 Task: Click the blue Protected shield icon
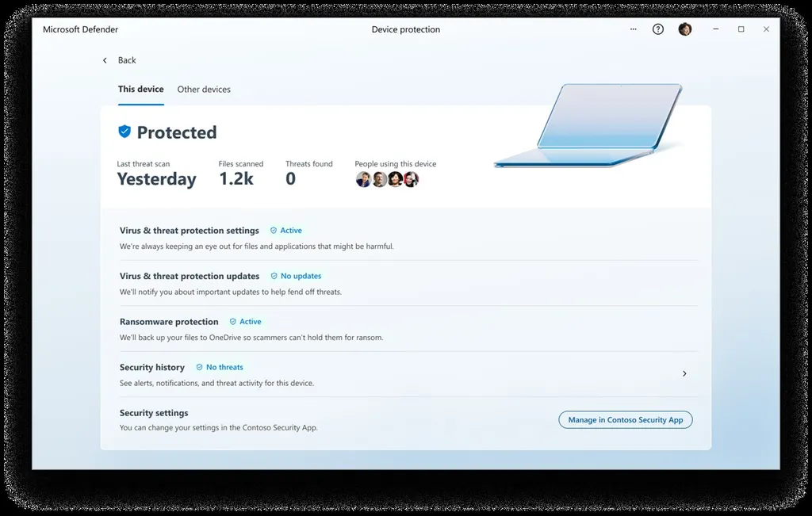tap(124, 132)
